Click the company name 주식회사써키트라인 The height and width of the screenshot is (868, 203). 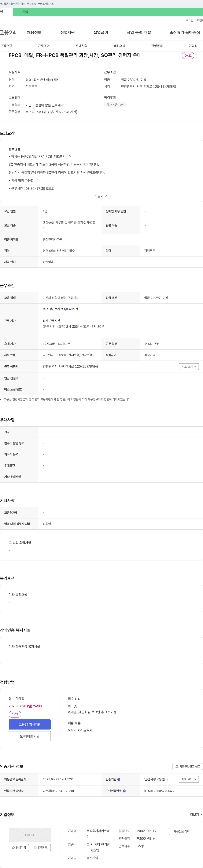[98, 834]
